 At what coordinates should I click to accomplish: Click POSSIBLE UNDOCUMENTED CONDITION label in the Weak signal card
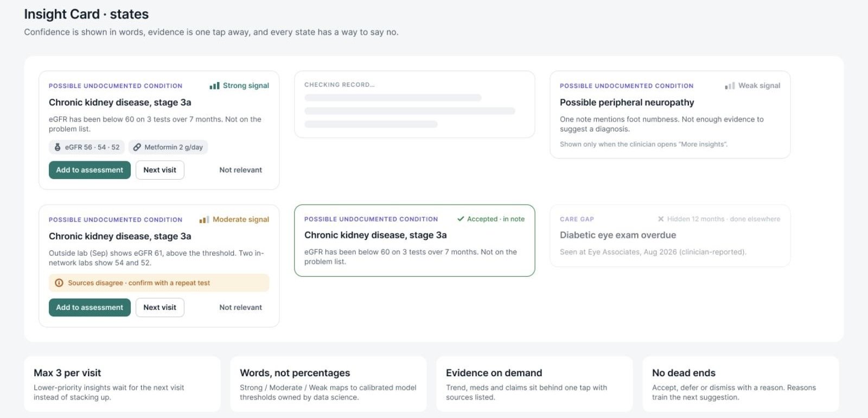(x=627, y=86)
